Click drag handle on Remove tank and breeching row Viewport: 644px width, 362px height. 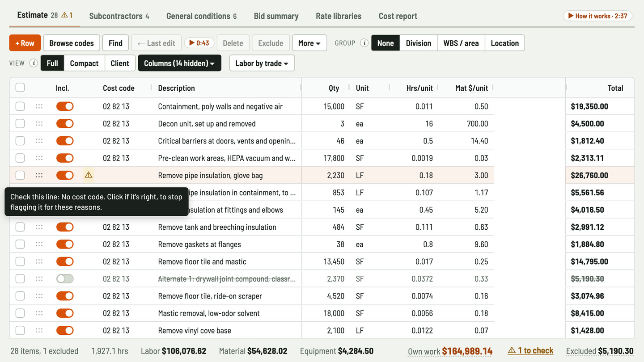39,227
